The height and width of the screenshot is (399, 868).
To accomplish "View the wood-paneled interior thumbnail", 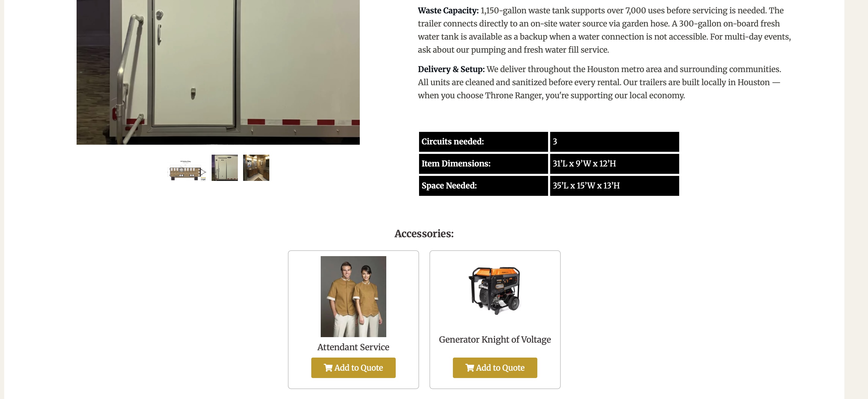I will coord(256,168).
